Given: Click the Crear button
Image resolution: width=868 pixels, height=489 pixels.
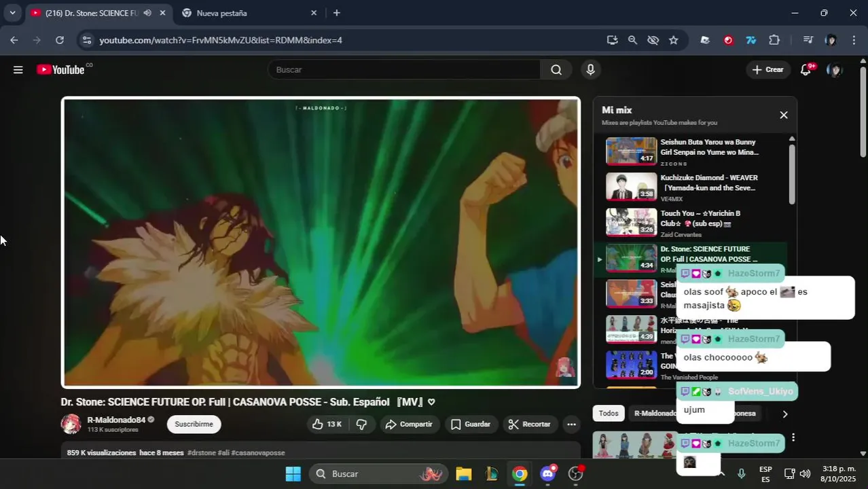Looking at the screenshot, I should coord(768,70).
